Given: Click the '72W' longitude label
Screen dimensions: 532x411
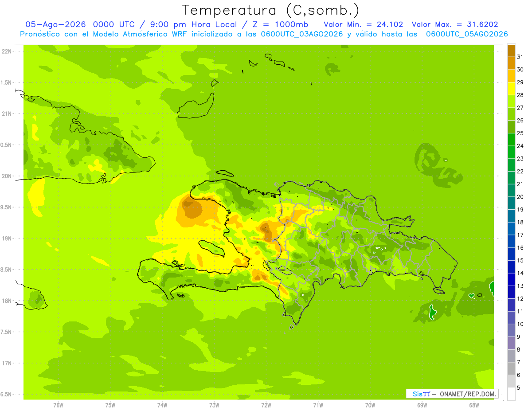Looking at the screenshot, I should pos(266,405).
